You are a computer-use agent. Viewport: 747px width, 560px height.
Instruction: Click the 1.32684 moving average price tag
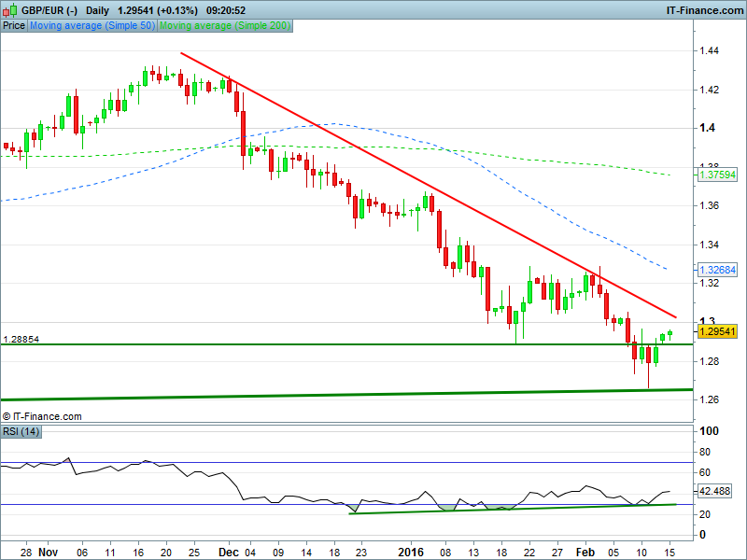pyautogui.click(x=714, y=270)
